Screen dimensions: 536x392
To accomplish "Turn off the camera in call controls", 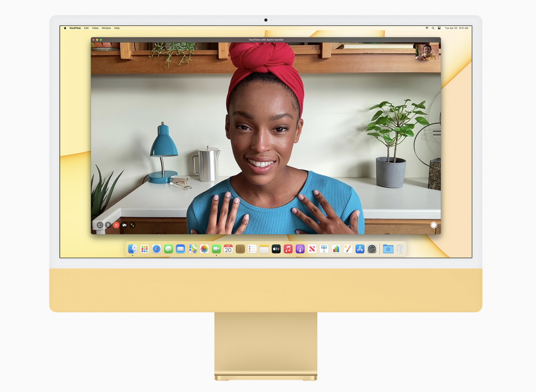I will pos(124,225).
